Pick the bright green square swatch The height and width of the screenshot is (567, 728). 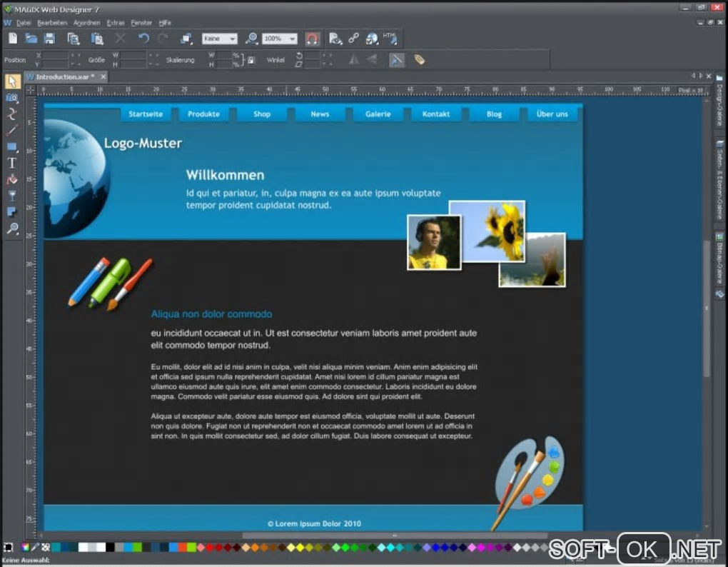[191, 548]
